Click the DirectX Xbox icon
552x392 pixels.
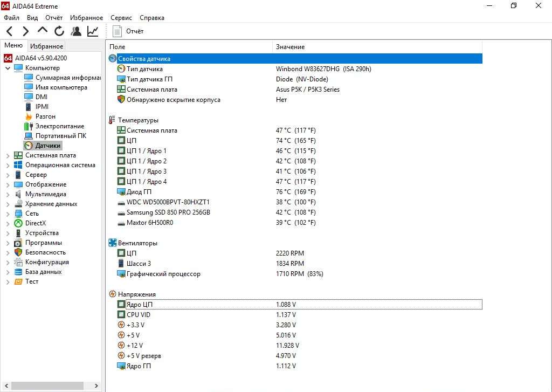click(x=18, y=223)
